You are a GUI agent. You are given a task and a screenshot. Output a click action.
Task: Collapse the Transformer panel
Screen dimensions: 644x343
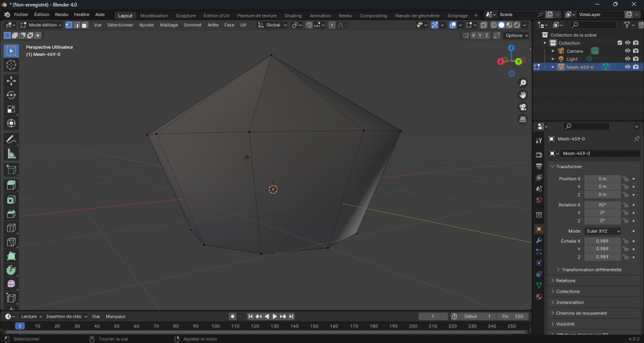[569, 166]
